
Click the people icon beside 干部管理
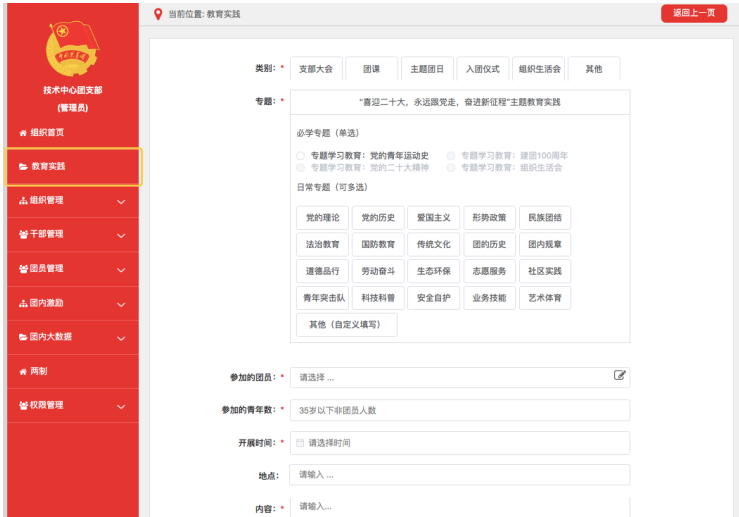pos(24,234)
